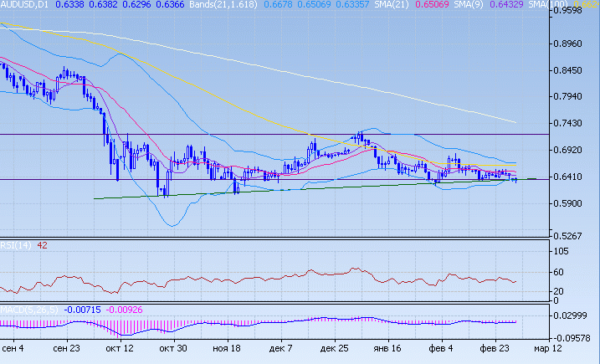Click the 0.7430 price axis label
The image size is (600, 364).
(x=573, y=124)
